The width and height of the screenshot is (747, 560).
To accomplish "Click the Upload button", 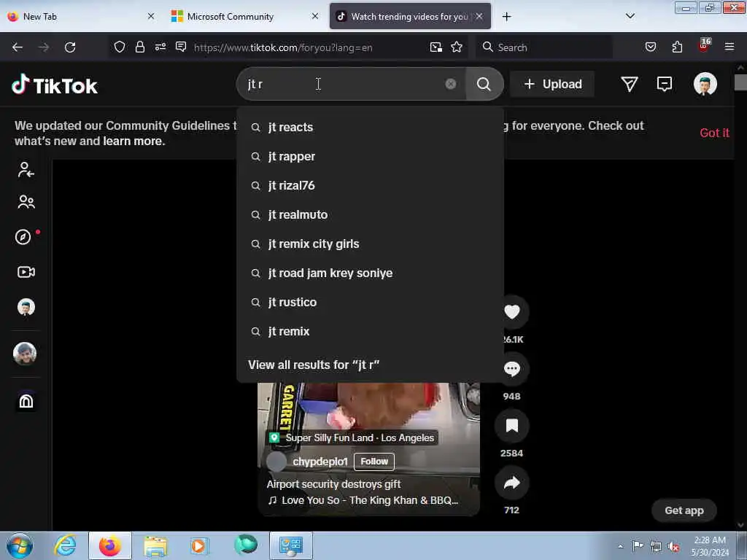I will 552,85.
